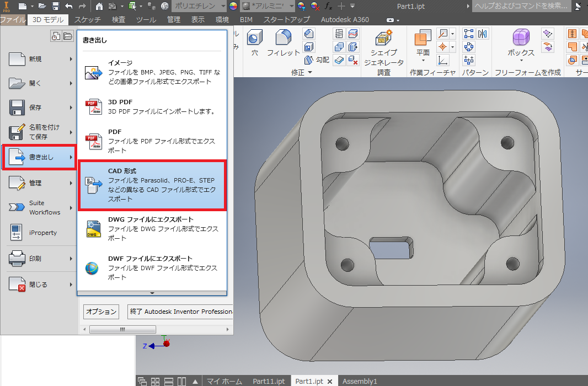Image resolution: width=588 pixels, height=386 pixels.
Task: Select the Thread tool icon
Action: tap(339, 34)
